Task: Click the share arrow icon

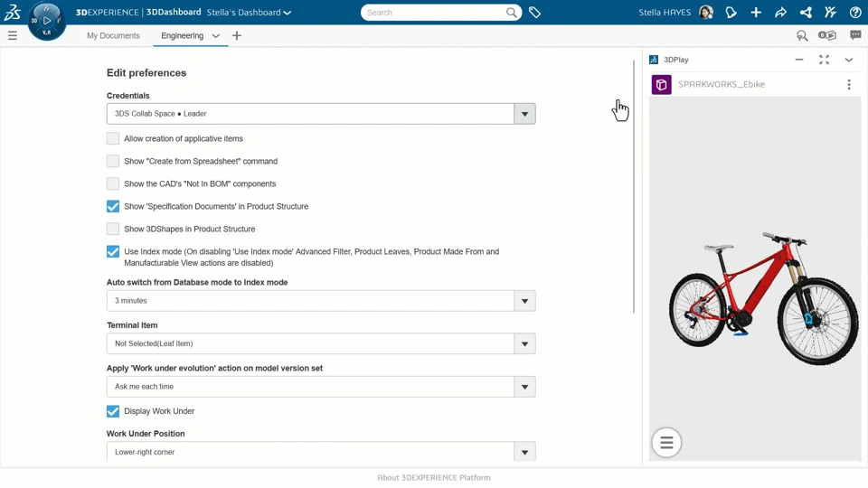Action: point(780,12)
